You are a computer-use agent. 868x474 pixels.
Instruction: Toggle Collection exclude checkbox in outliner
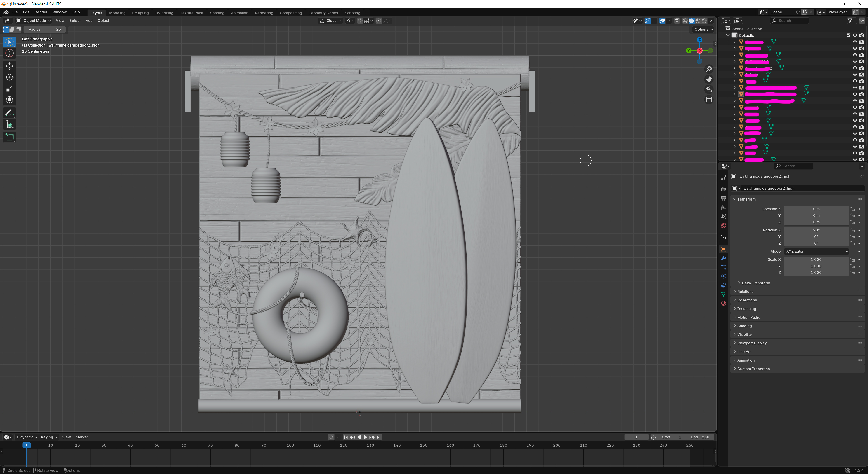point(848,35)
